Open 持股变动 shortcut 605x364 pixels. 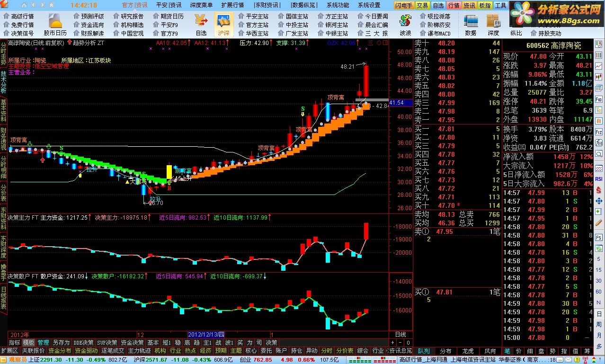(545, 33)
